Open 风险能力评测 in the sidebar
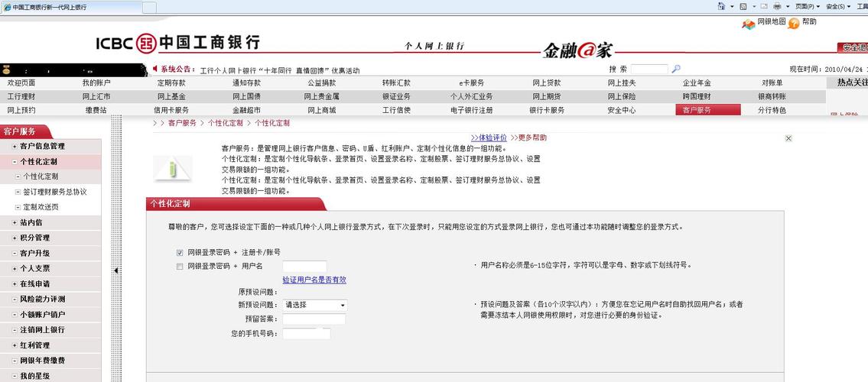Screen dimensions: 868x382 pos(42,299)
